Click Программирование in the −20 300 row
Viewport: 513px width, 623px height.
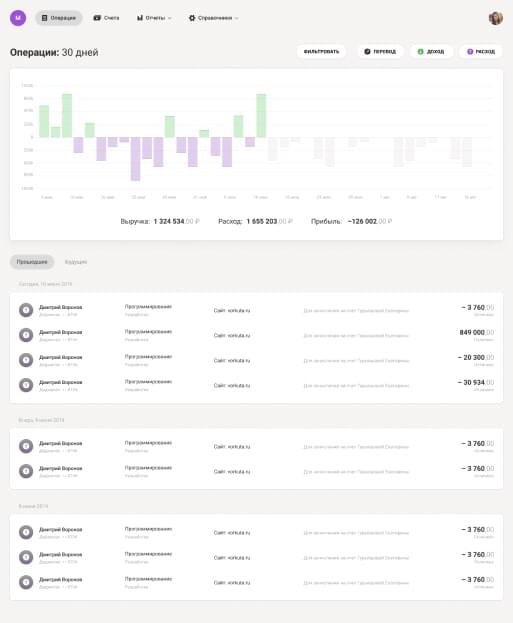tap(148, 357)
